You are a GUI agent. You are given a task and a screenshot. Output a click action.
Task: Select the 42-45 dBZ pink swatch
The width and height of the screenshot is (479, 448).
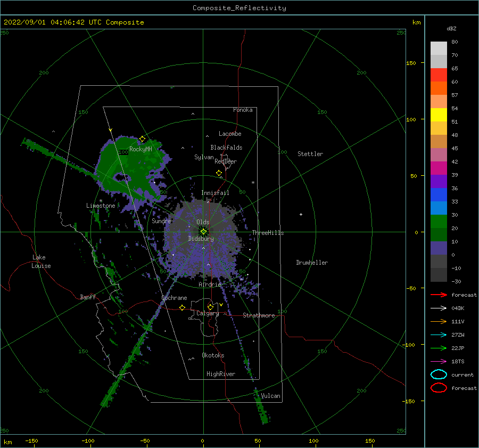pos(439,154)
